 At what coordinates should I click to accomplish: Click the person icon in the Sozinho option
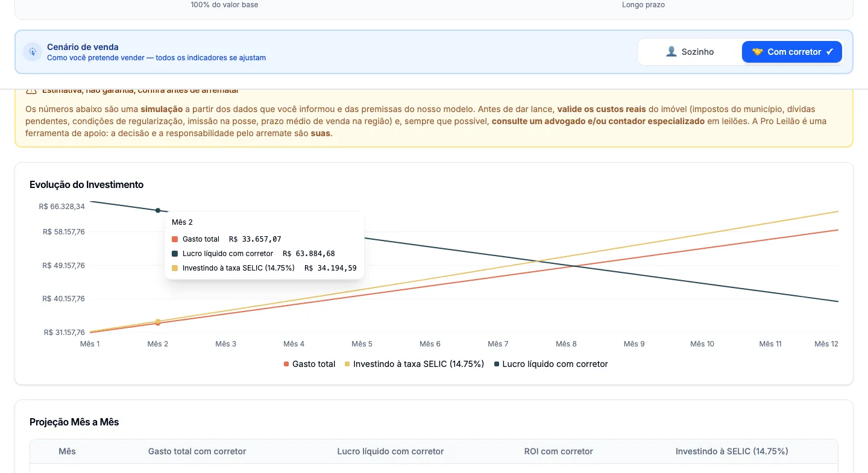[671, 52]
